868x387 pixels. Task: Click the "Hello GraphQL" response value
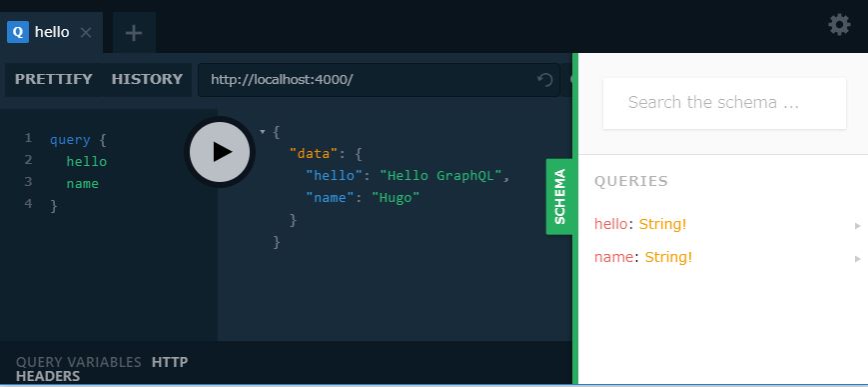440,176
